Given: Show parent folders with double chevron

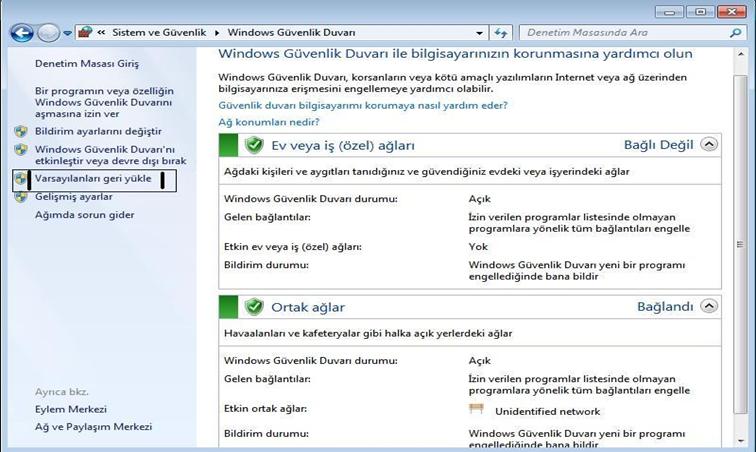Looking at the screenshot, I should click(101, 32).
